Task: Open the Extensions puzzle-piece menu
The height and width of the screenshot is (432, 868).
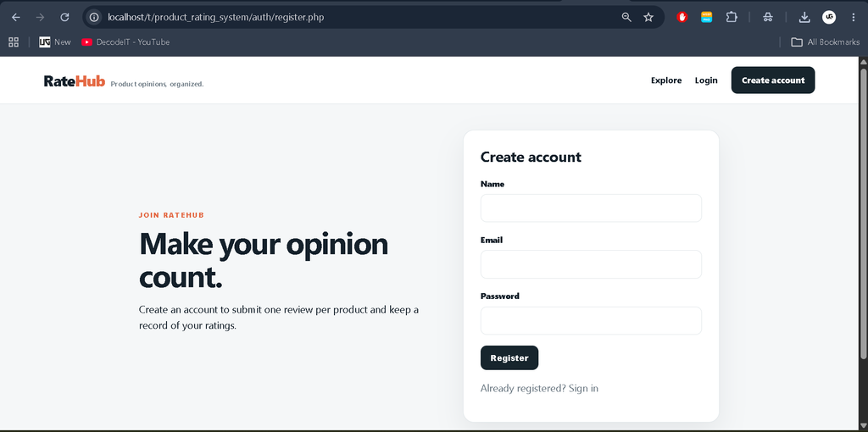Action: 732,17
